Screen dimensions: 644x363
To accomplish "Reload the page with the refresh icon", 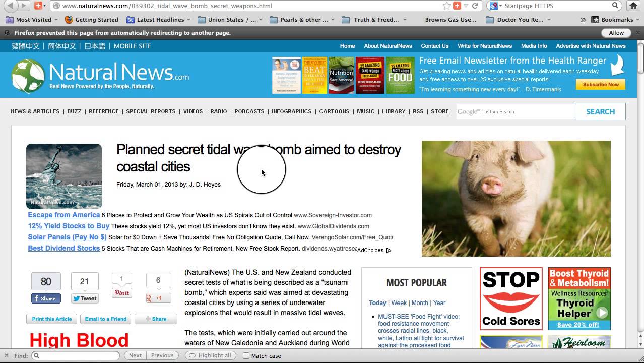I will pyautogui.click(x=475, y=6).
